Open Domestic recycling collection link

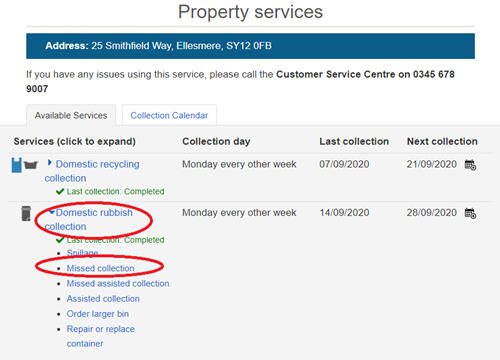[x=92, y=171]
